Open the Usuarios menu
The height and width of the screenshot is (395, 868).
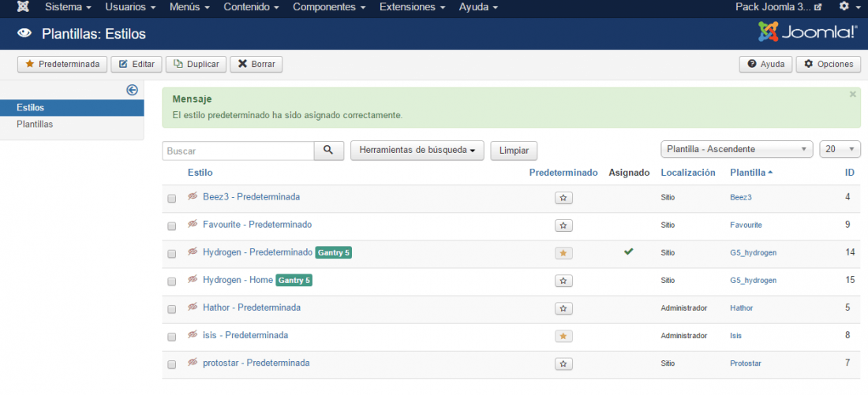(x=130, y=7)
